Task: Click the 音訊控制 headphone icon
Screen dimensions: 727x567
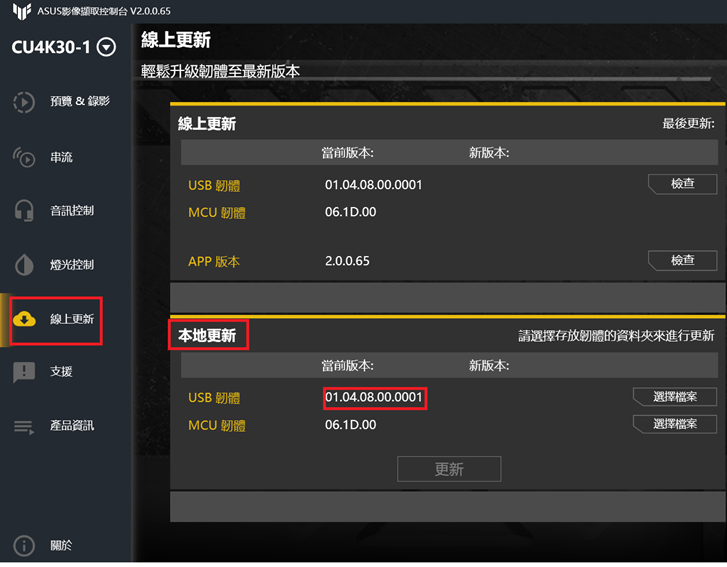Action: point(24,210)
